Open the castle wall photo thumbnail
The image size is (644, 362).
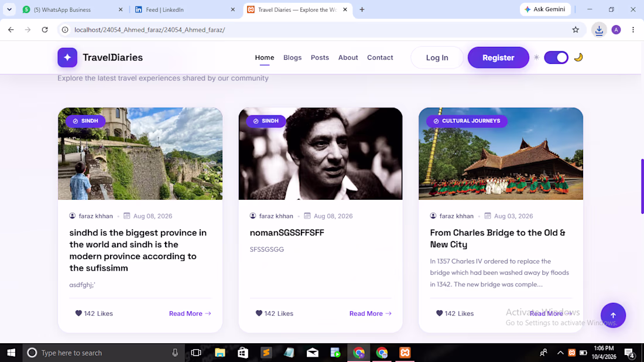[x=140, y=153]
